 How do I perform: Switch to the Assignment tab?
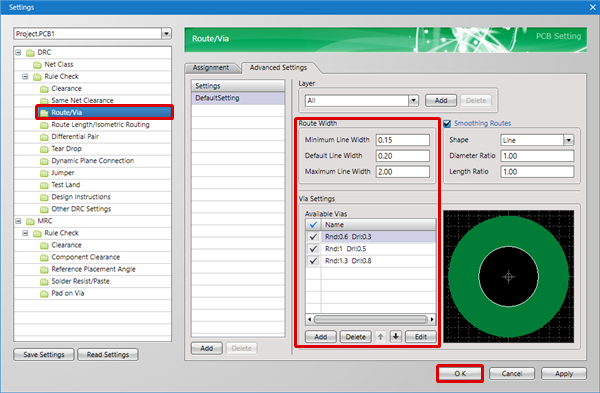point(211,68)
